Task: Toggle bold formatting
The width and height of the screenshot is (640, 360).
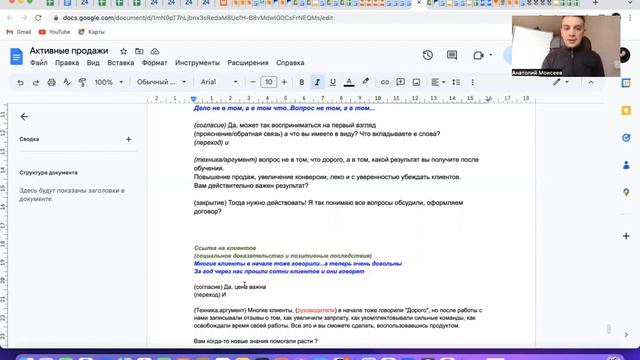Action: [302, 82]
